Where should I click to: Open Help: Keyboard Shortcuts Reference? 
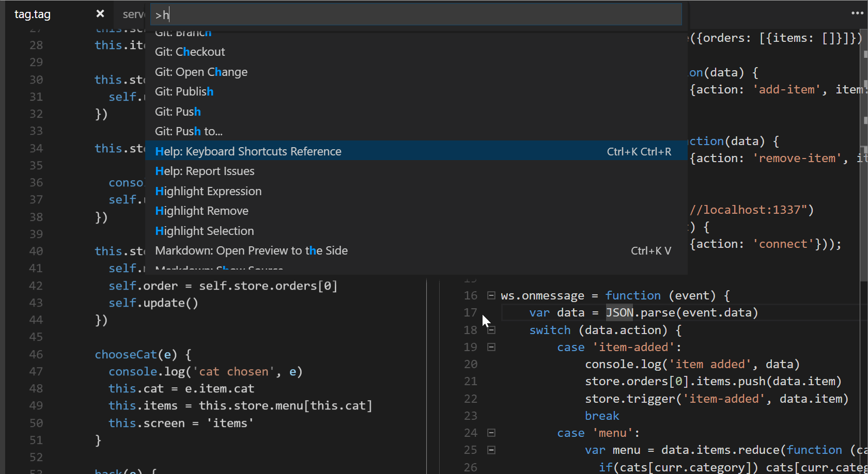[248, 151]
